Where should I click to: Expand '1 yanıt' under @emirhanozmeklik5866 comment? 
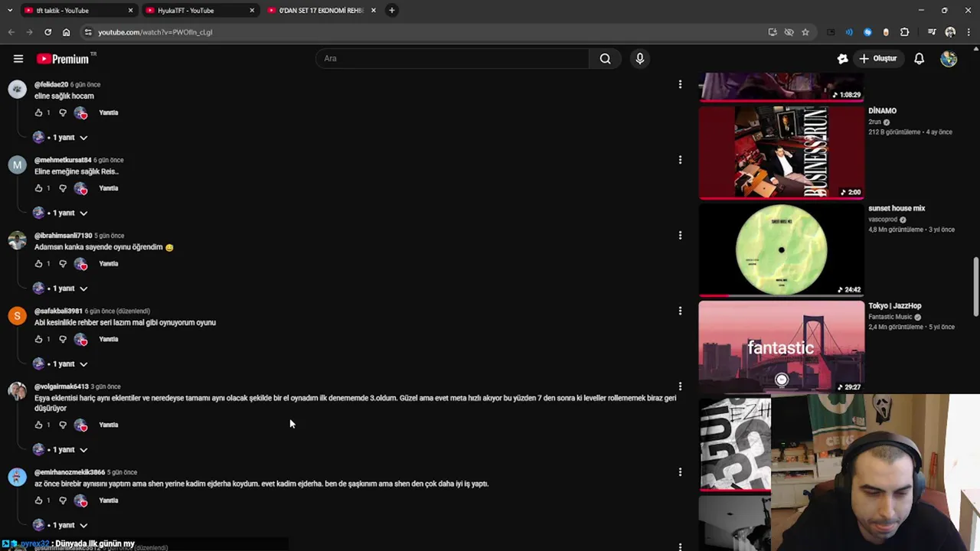[x=60, y=525]
